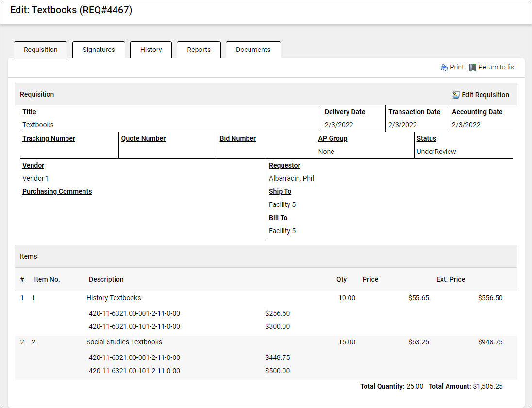
Task: Click the Return to list door icon
Action: click(x=473, y=68)
